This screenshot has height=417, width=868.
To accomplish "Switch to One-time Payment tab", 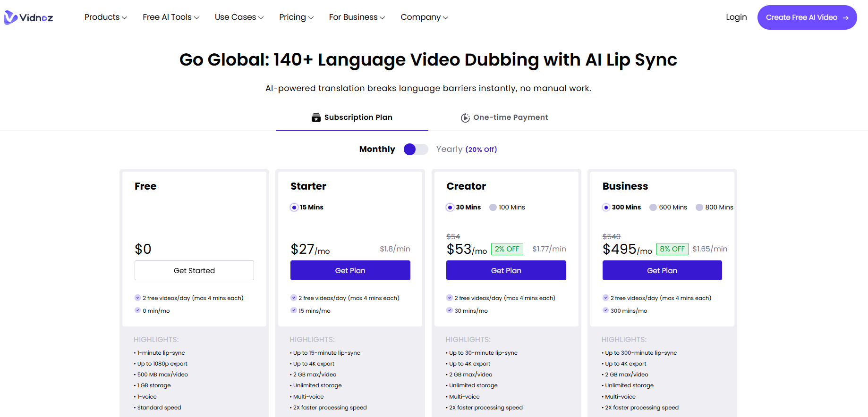I will click(504, 117).
